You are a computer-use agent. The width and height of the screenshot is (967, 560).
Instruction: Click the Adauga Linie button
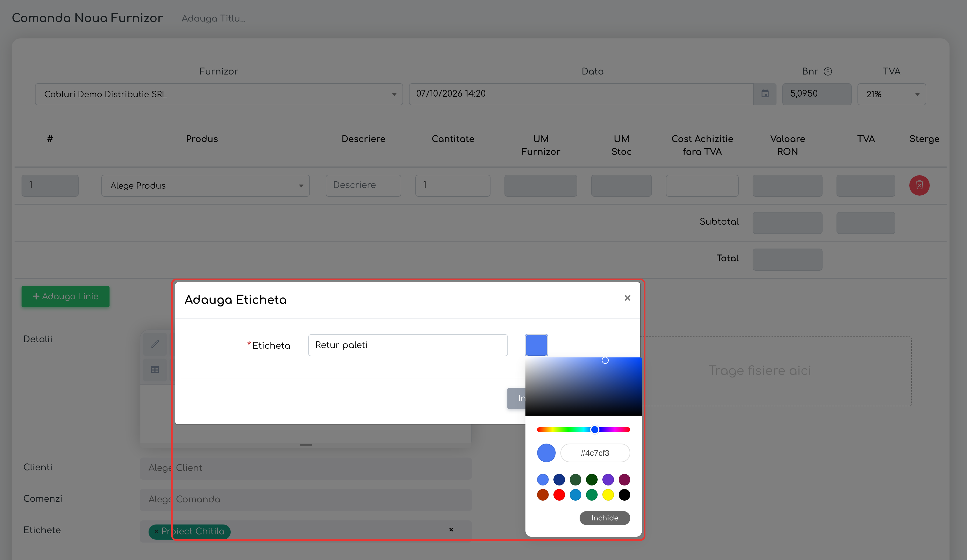coord(66,297)
